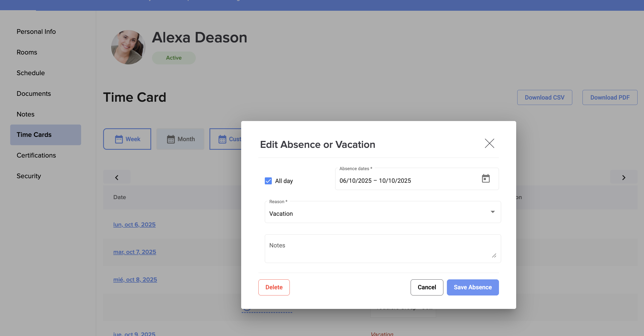Switch to the Month view tab

pyautogui.click(x=180, y=139)
